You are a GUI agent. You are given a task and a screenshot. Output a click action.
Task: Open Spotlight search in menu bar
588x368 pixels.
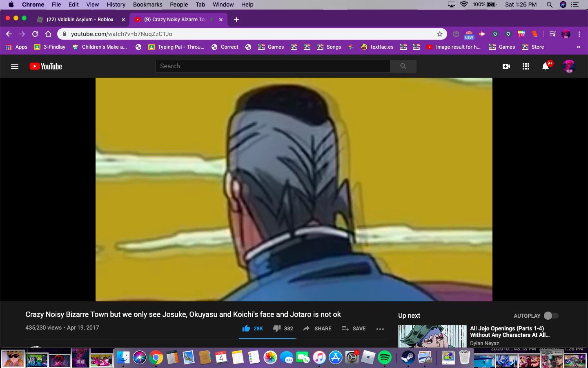(x=550, y=4)
